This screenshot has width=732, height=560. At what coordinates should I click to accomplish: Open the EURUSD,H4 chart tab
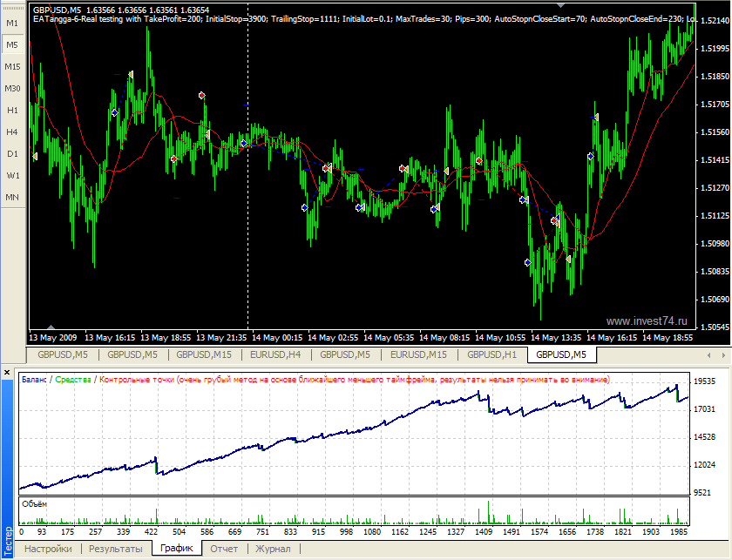point(275,354)
